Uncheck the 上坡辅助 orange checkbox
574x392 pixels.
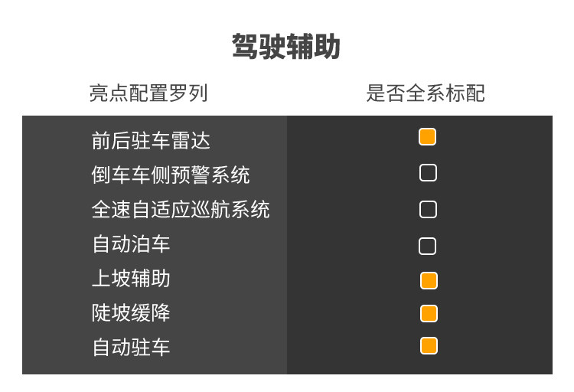429,280
